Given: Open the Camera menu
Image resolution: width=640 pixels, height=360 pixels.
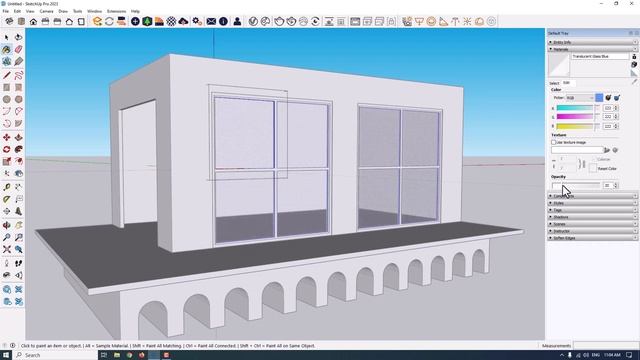Looking at the screenshot, I should tap(46, 11).
